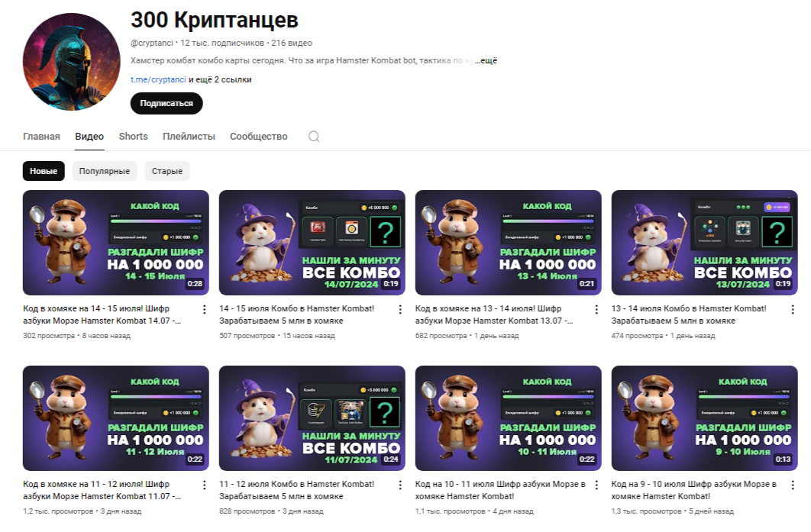This screenshot has height=532, width=811.
Task: Open options menu for video 'Код в хомяке на 11 - 12 июля'
Action: click(205, 485)
